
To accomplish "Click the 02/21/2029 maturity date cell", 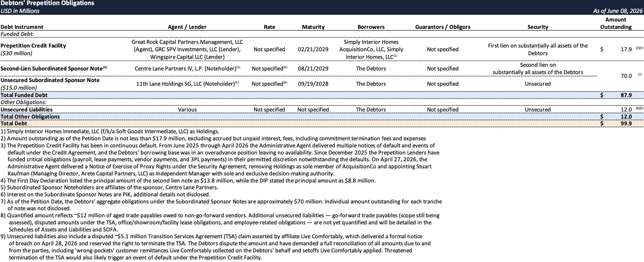I will click(313, 49).
